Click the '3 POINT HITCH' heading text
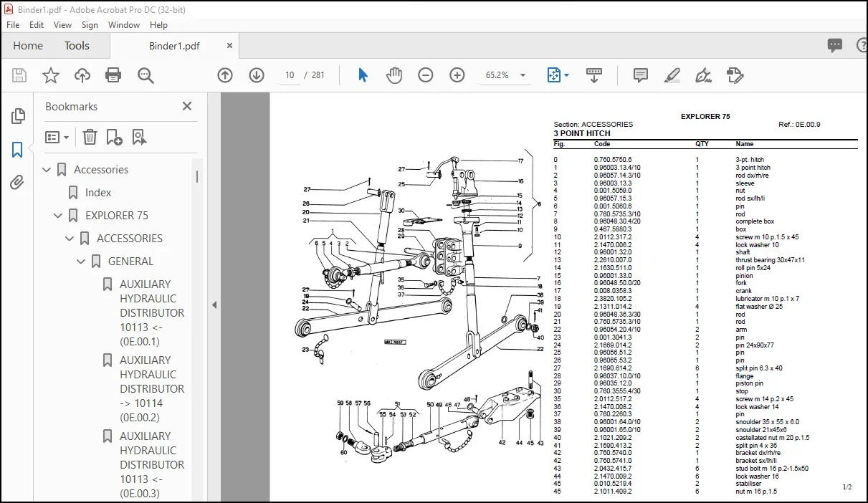Viewport: 868px width, 503px height. coord(582,133)
